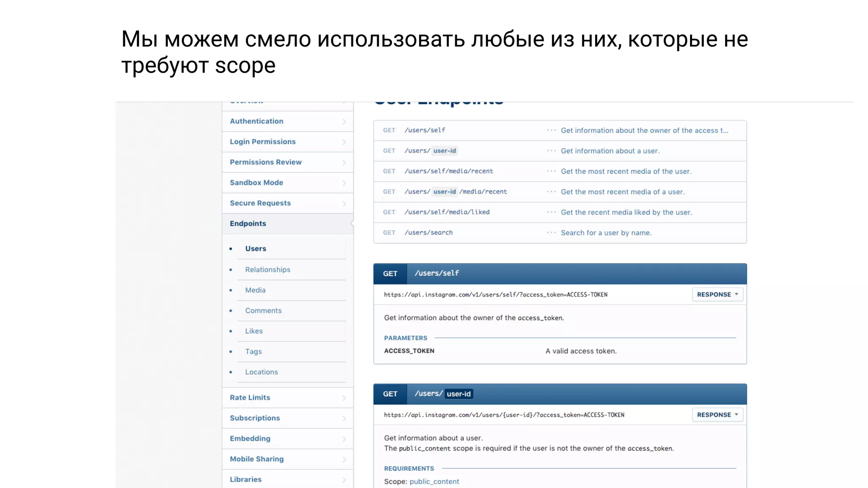868x488 pixels.
Task: Expand RESPONSE dropdown for /users/self
Action: click(717, 294)
